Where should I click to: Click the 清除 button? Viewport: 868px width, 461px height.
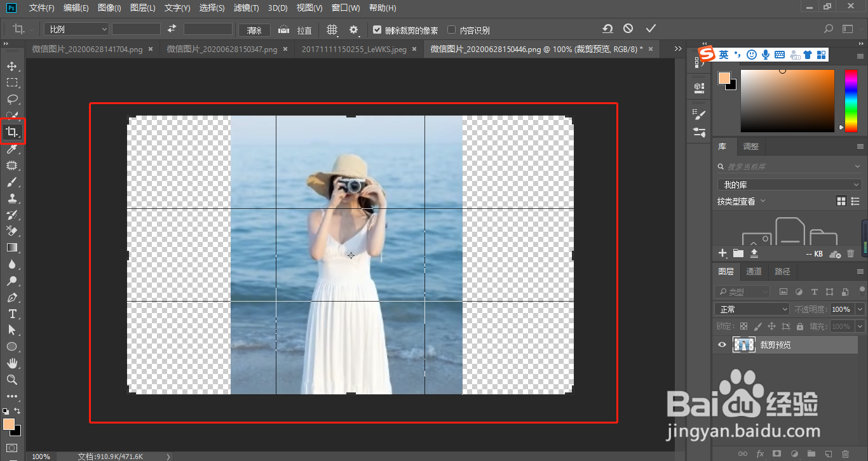[254, 30]
